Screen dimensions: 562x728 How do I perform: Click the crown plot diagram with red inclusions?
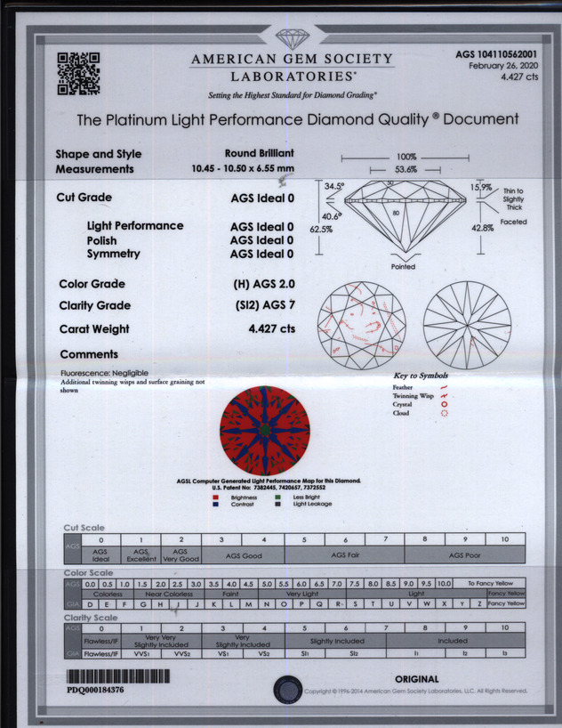point(361,327)
